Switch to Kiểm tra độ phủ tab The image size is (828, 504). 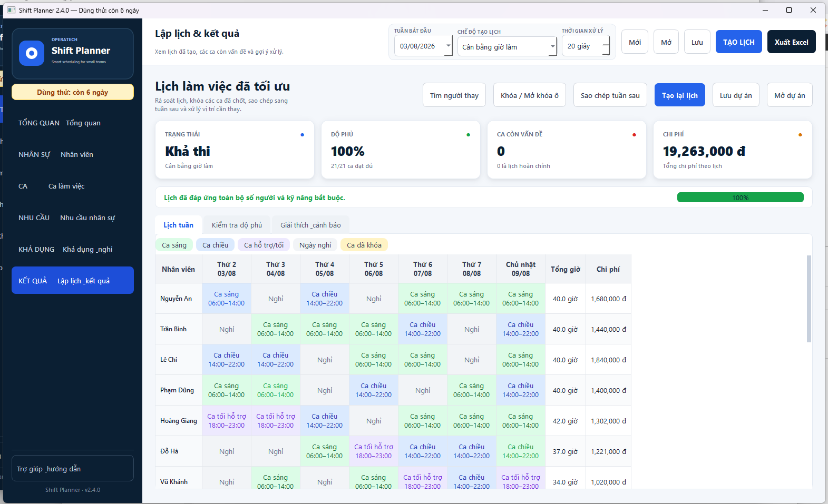(x=237, y=225)
